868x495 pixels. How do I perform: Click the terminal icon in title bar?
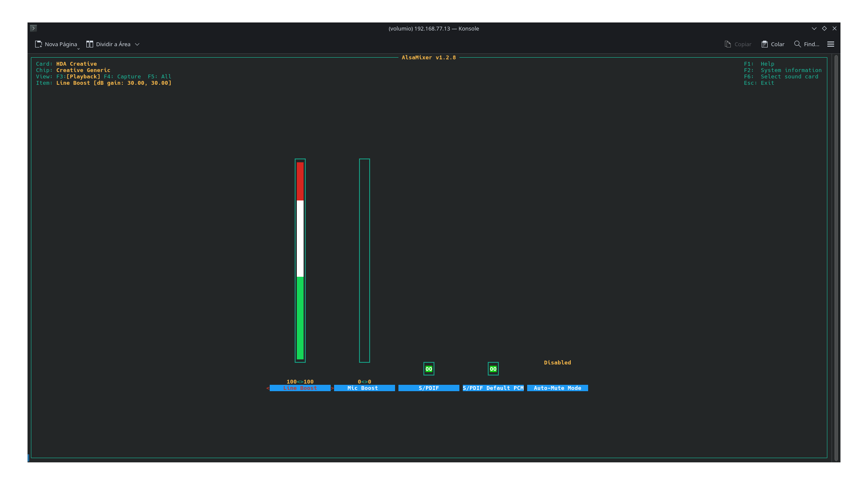point(33,28)
